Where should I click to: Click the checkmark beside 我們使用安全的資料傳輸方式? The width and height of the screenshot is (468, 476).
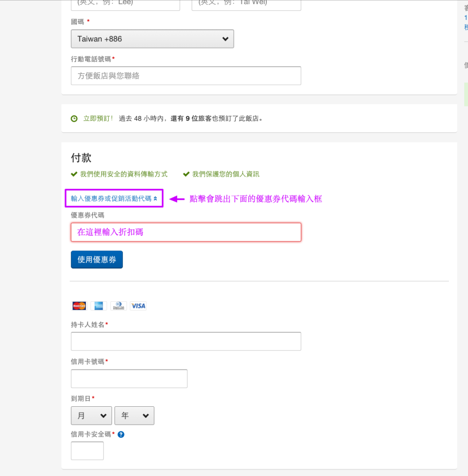(73, 174)
